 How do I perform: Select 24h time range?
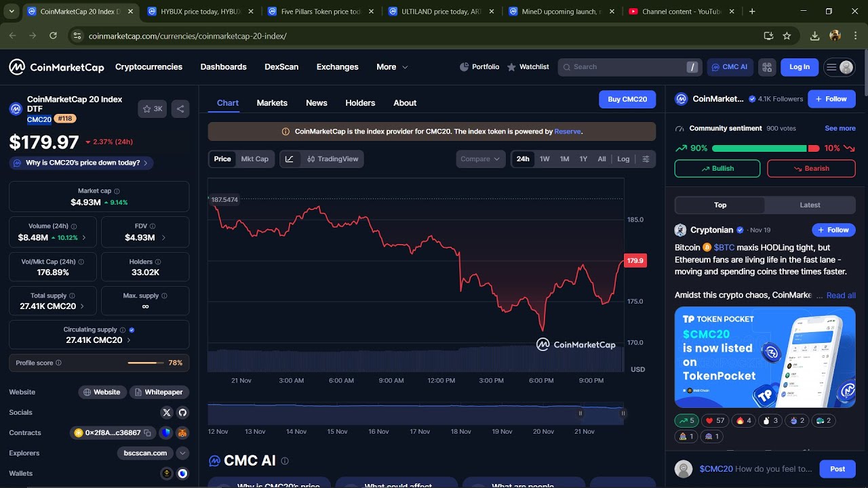tap(523, 159)
